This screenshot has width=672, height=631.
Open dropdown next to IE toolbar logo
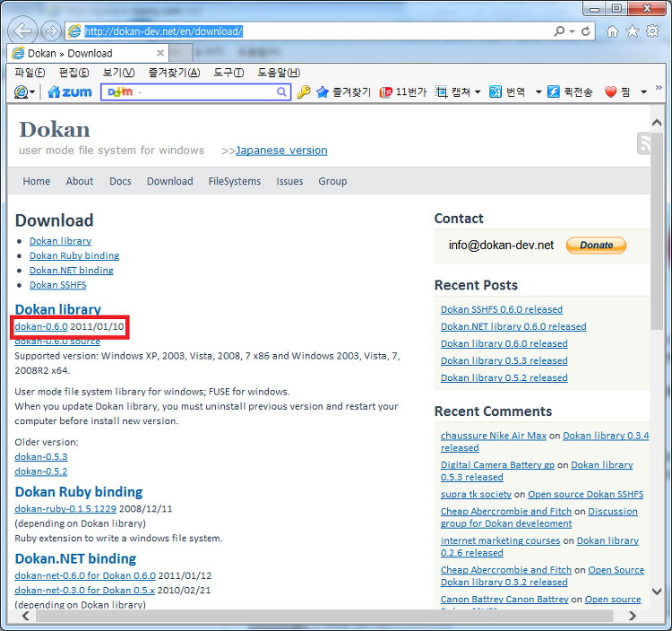(32, 92)
